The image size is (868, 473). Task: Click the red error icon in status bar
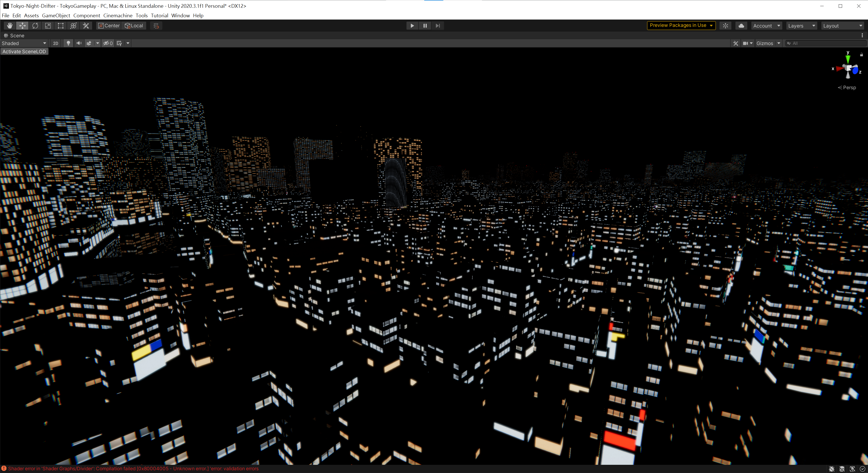pyautogui.click(x=4, y=468)
